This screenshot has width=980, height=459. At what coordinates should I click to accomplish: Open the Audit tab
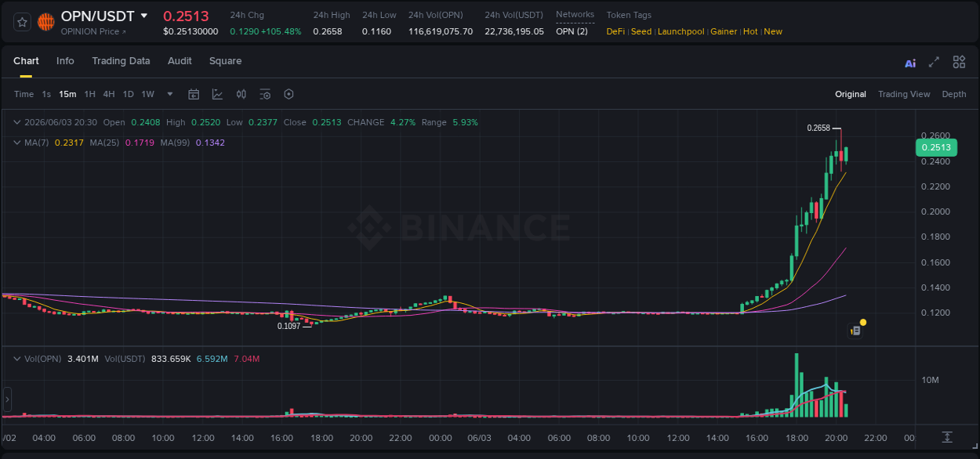coord(180,61)
